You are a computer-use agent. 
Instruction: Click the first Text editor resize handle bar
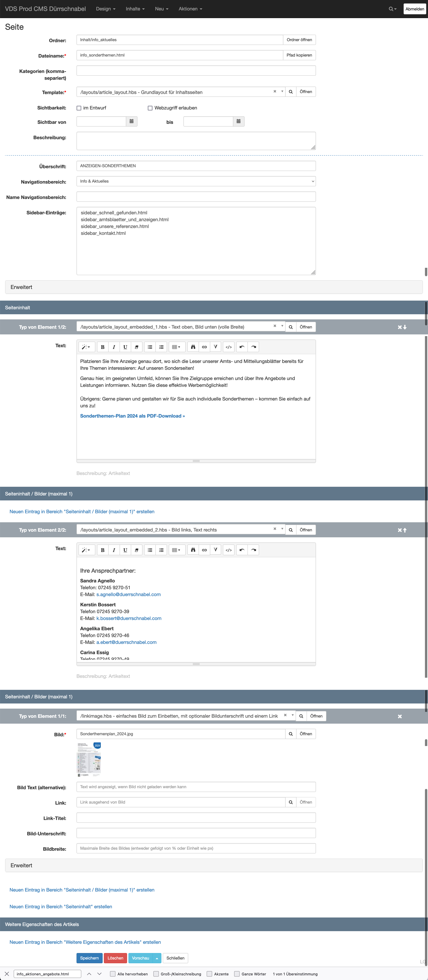(x=196, y=461)
